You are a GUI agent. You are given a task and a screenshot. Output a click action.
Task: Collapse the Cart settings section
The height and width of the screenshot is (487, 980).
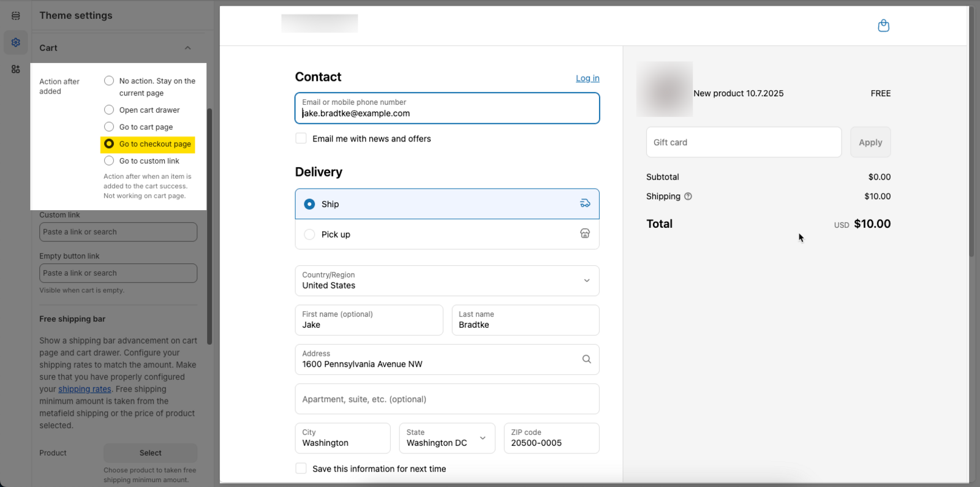[187, 48]
